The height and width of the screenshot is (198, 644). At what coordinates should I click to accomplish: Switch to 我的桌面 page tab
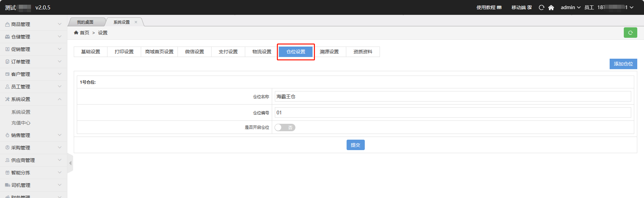tap(85, 22)
